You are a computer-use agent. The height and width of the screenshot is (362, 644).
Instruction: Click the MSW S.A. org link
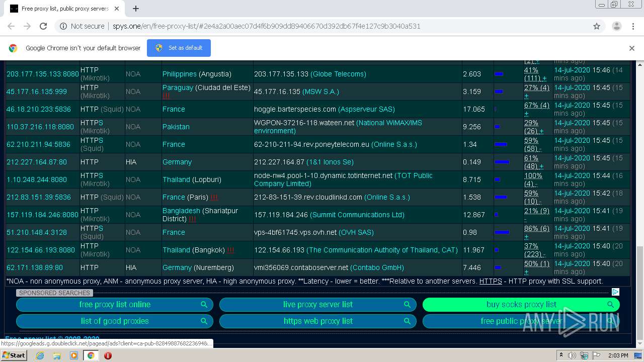320,92
